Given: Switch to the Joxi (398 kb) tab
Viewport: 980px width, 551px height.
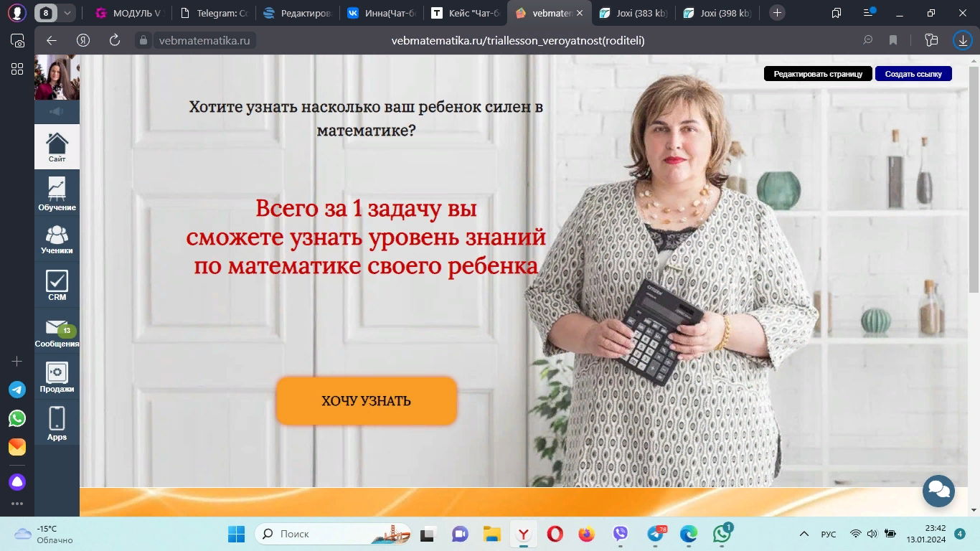Looking at the screenshot, I should pos(717,13).
